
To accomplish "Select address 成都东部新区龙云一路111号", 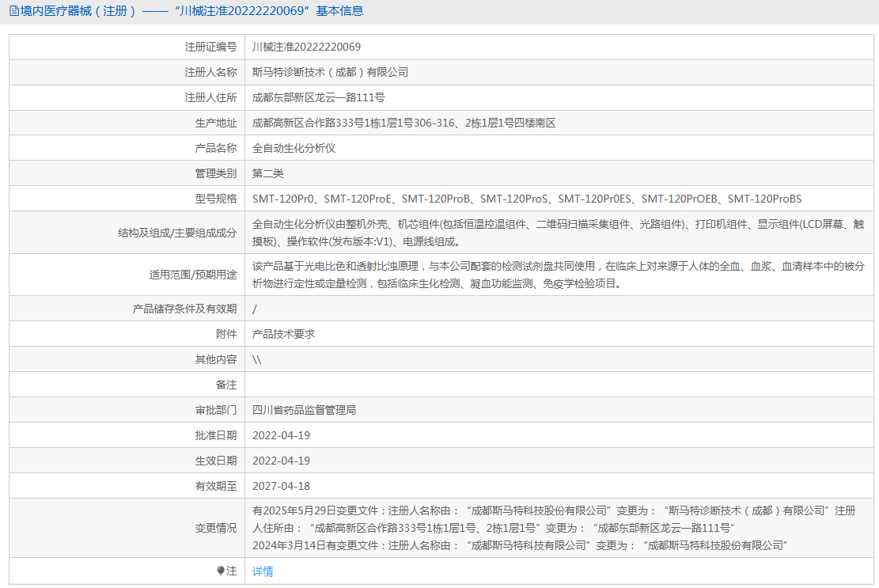I will tap(318, 97).
